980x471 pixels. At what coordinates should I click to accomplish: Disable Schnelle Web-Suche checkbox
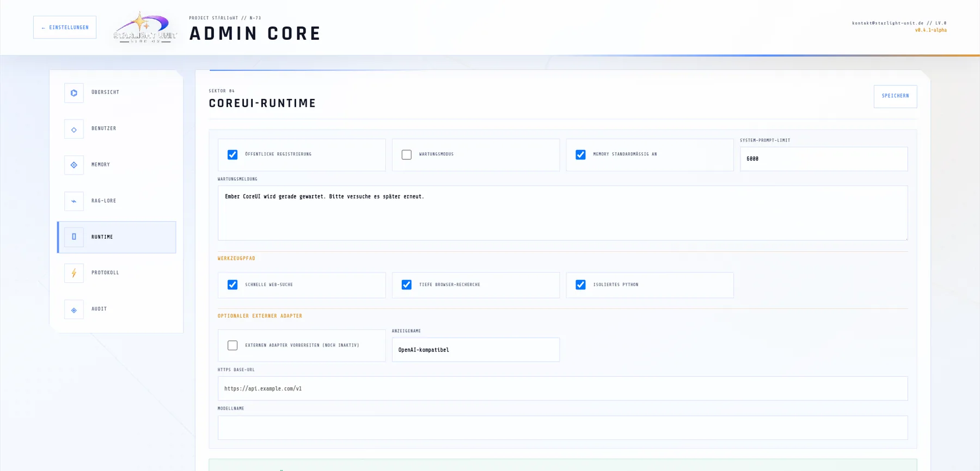pyautogui.click(x=232, y=285)
